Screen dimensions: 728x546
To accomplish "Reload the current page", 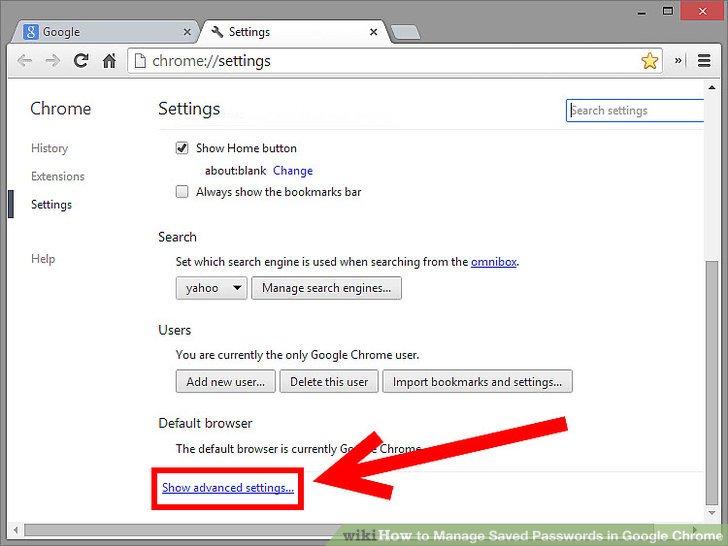I will tap(81, 60).
